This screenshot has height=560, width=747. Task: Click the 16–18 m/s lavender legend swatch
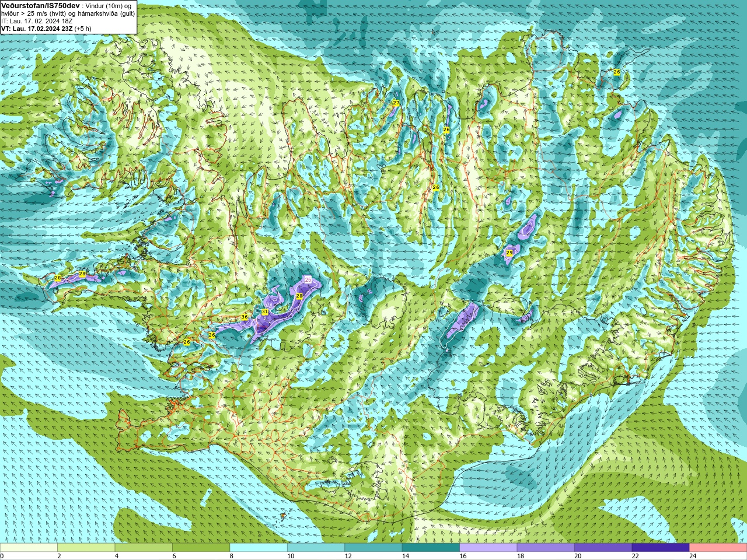point(488,548)
